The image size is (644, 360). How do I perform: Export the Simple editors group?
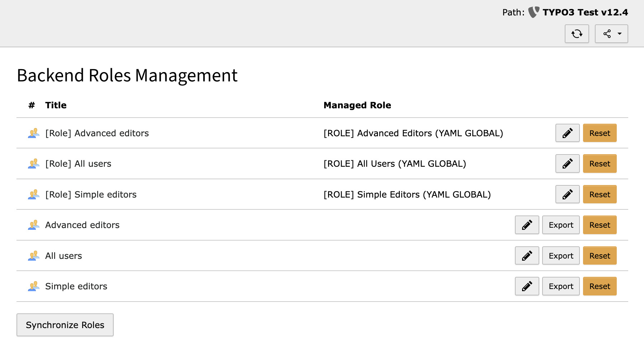pyautogui.click(x=561, y=286)
